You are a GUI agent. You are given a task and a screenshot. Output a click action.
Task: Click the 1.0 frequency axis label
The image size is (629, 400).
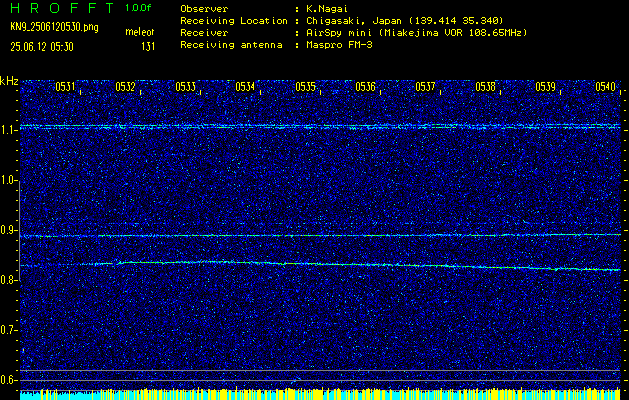pos(8,180)
